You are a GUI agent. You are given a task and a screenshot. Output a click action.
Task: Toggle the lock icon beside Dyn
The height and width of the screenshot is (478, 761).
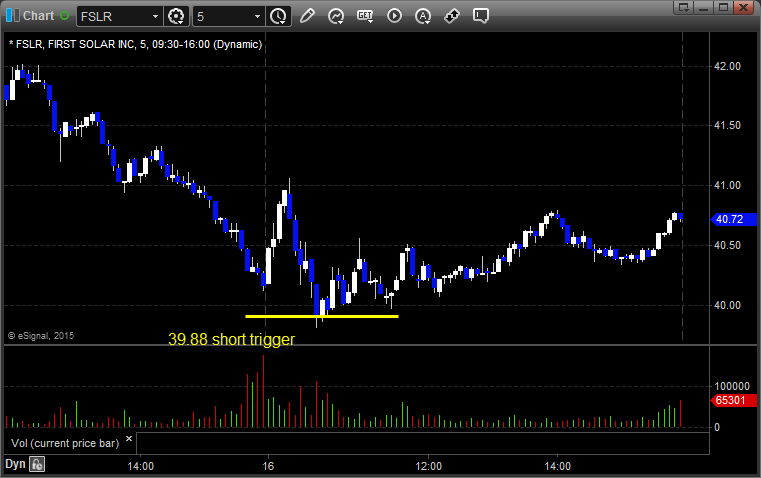37,464
